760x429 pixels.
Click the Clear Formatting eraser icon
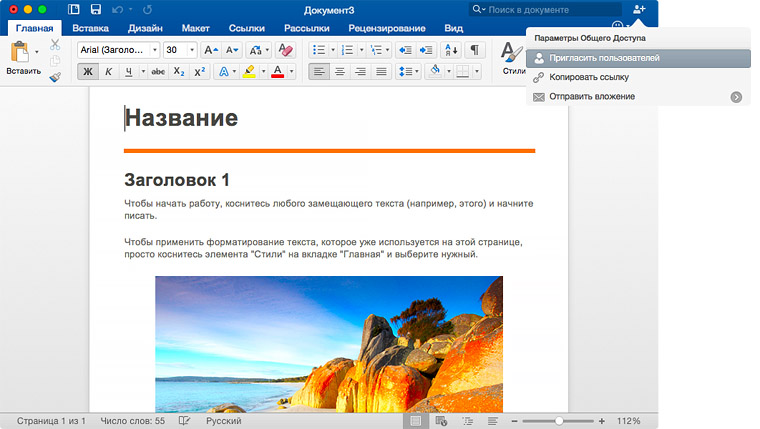[x=286, y=50]
